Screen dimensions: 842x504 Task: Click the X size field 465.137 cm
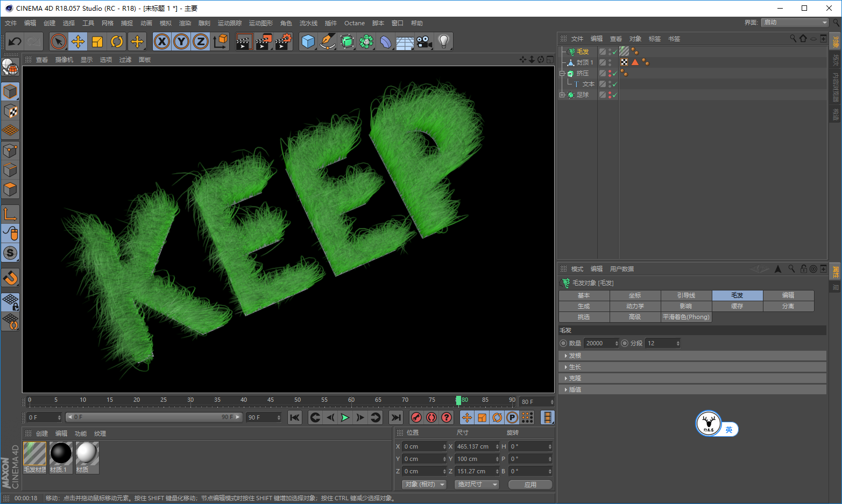[478, 446]
